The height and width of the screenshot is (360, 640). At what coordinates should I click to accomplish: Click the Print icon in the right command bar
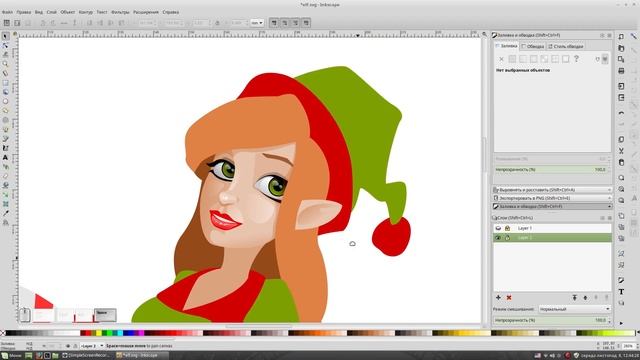click(x=621, y=71)
